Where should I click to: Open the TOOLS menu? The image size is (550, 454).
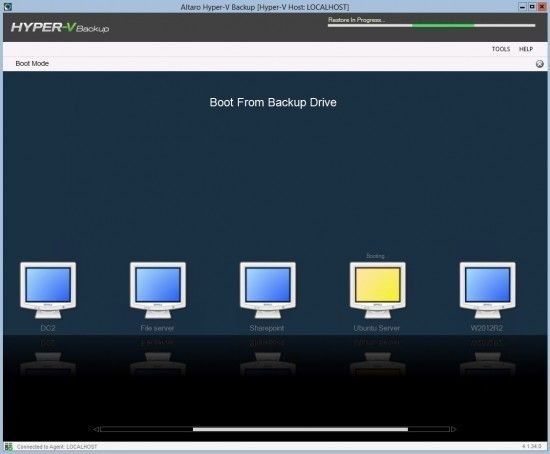click(501, 49)
